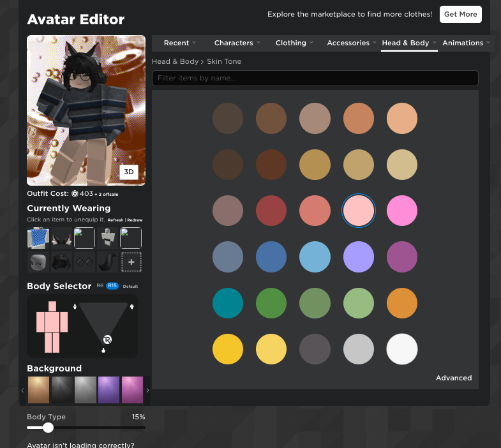Viewport: 501px width, 448px height.
Task: Select the currently highlighted light pink skin tone
Action: [x=359, y=211]
